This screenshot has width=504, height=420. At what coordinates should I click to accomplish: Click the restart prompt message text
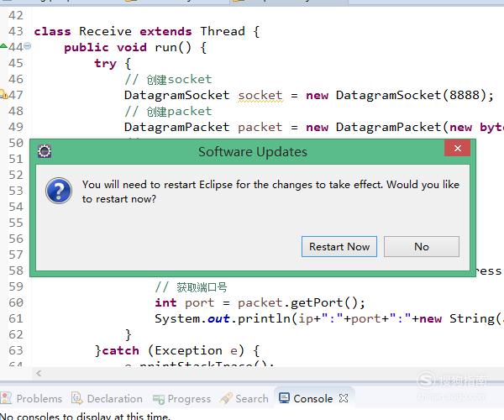point(270,192)
